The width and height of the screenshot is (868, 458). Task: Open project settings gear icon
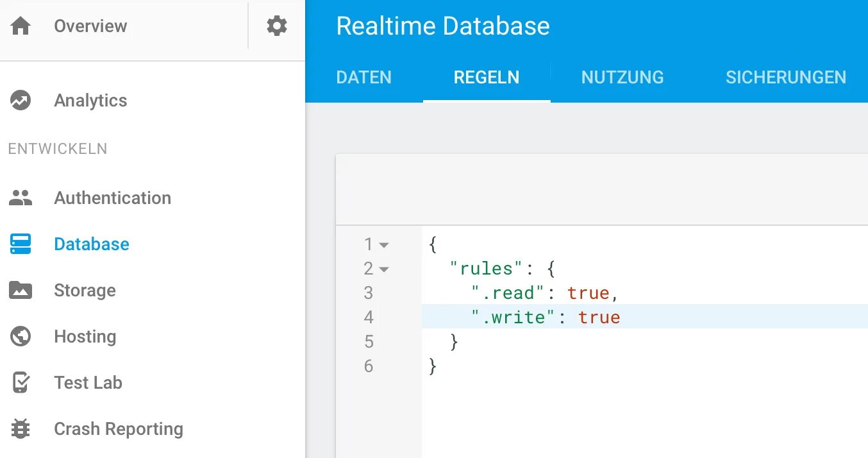click(x=276, y=26)
